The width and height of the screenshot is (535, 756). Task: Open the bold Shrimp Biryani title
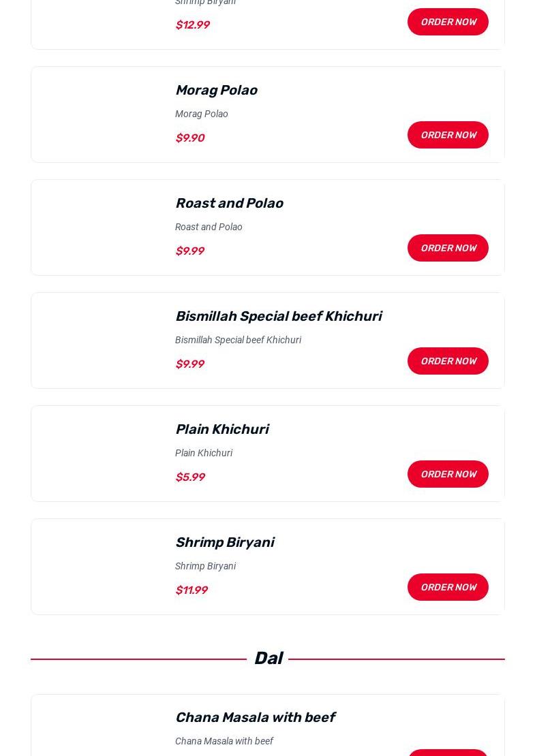click(x=224, y=542)
